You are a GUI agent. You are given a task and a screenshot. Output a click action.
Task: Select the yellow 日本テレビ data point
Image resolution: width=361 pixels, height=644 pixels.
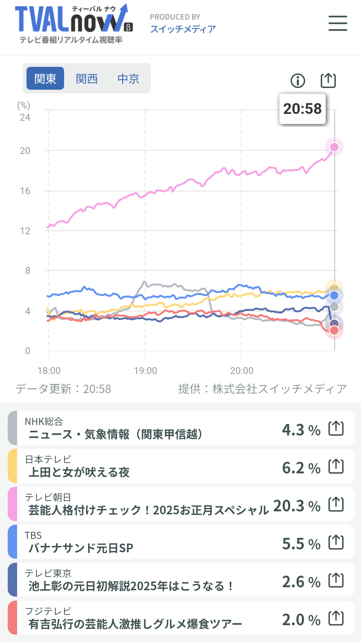click(334, 288)
